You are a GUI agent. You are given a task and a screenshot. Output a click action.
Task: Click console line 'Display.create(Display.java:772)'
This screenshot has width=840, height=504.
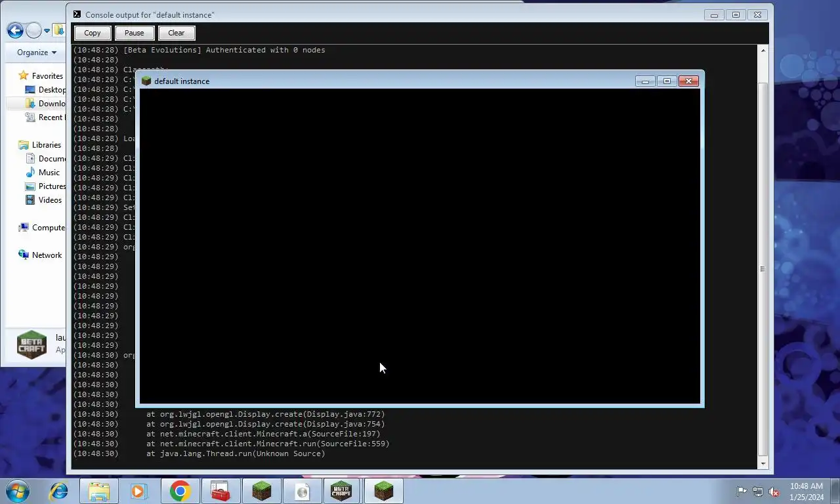click(x=266, y=414)
